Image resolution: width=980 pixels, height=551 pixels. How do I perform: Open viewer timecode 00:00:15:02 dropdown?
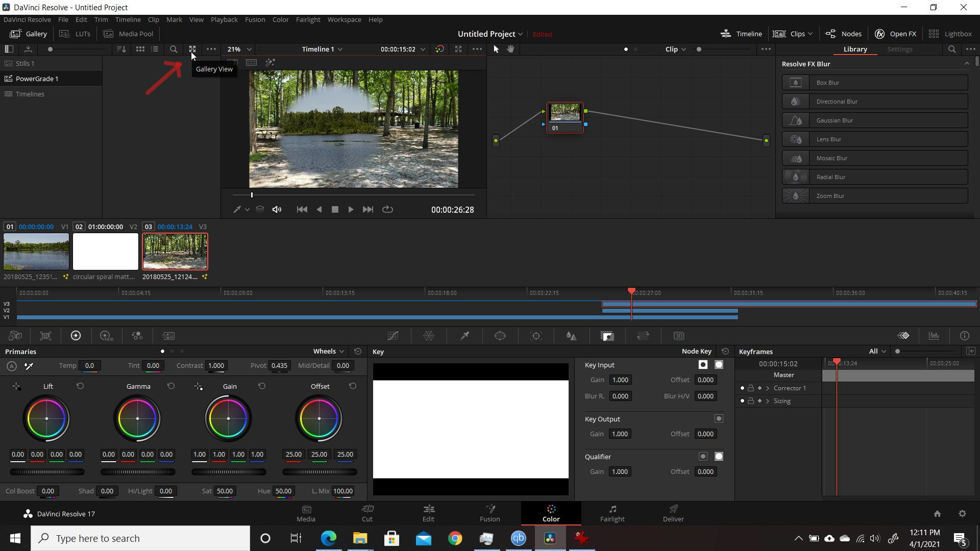tap(403, 49)
